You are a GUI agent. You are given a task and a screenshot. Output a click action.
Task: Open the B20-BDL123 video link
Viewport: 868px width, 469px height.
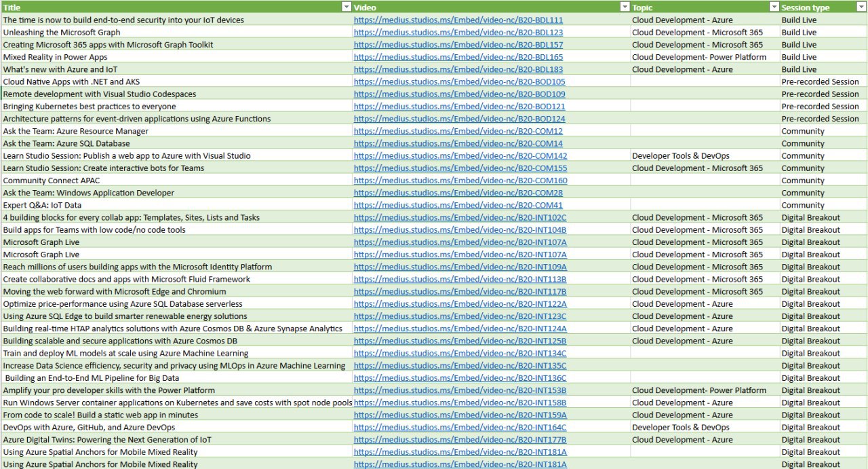point(458,33)
